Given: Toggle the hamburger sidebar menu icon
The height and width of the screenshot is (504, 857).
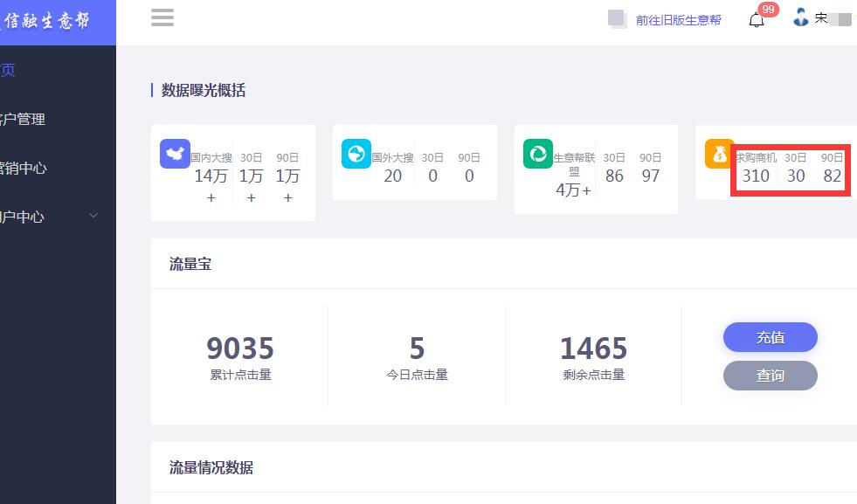Looking at the screenshot, I should click(162, 18).
